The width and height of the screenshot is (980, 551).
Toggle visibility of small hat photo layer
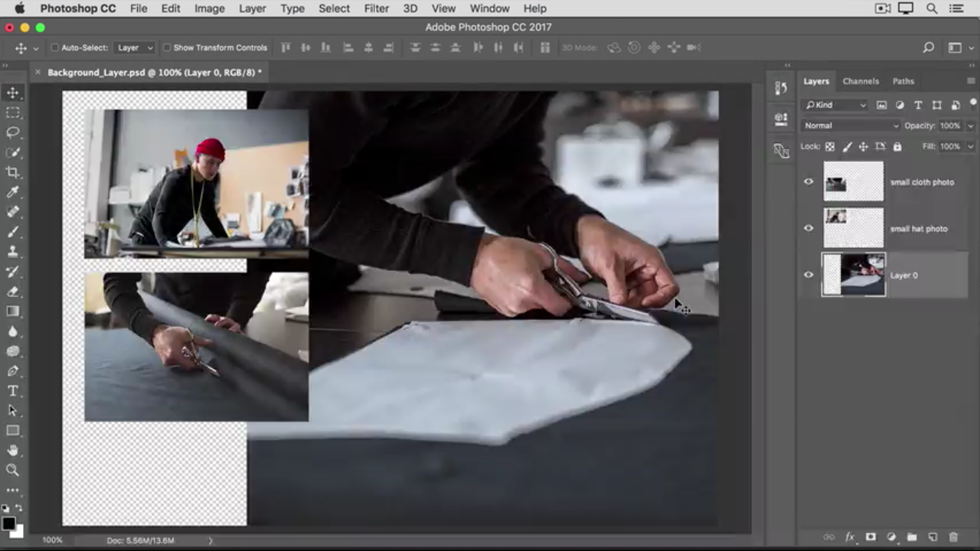[x=808, y=228]
